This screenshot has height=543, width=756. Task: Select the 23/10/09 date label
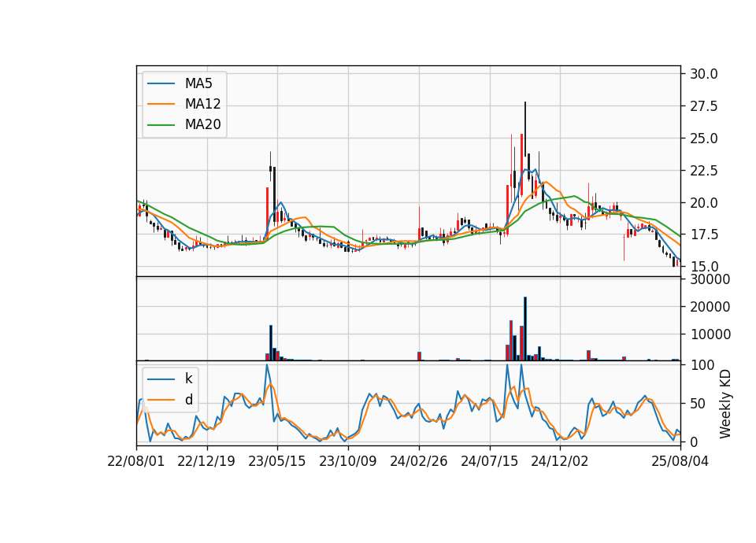coord(348,461)
